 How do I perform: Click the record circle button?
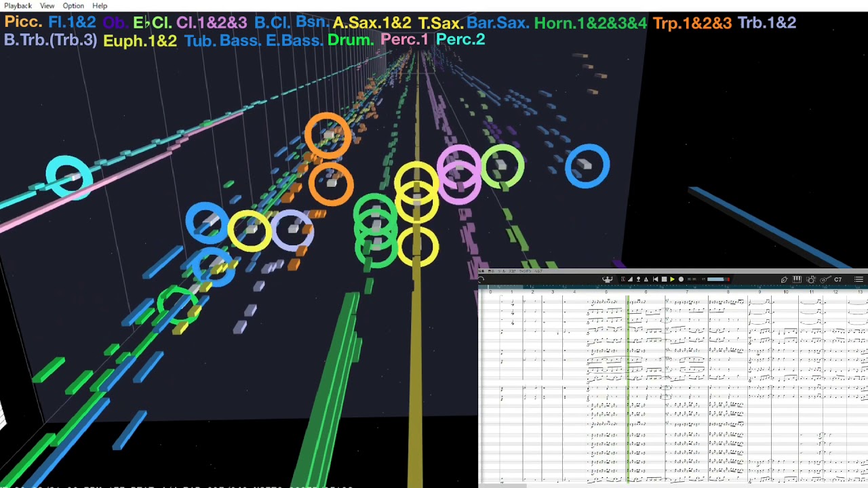(x=681, y=279)
